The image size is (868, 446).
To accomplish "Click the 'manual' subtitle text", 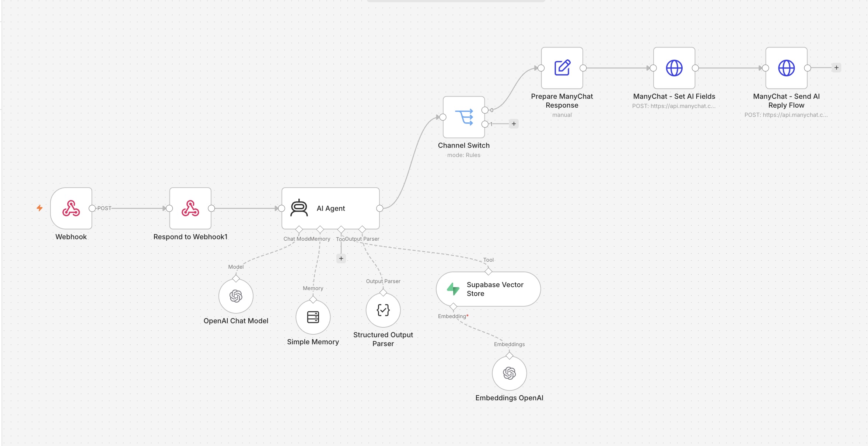I will pyautogui.click(x=562, y=115).
